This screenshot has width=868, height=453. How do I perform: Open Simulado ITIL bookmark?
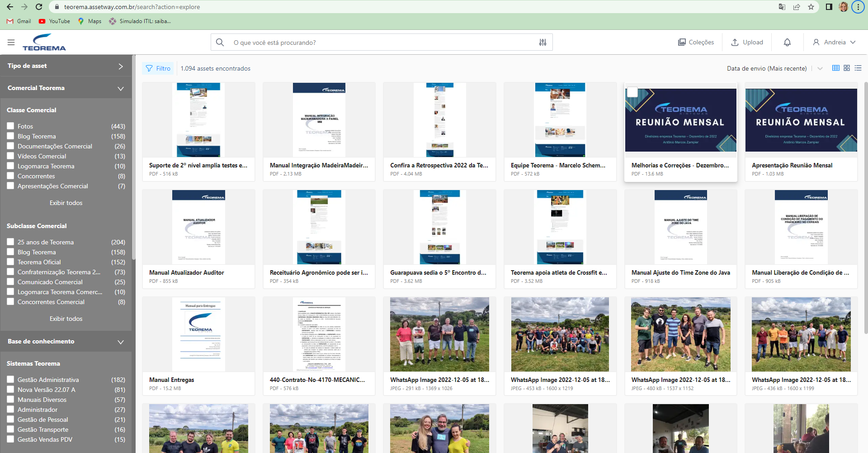(x=140, y=21)
